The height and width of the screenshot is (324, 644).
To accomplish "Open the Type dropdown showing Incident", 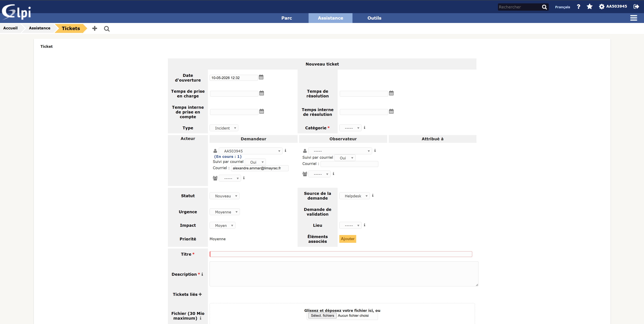I will tap(224, 128).
